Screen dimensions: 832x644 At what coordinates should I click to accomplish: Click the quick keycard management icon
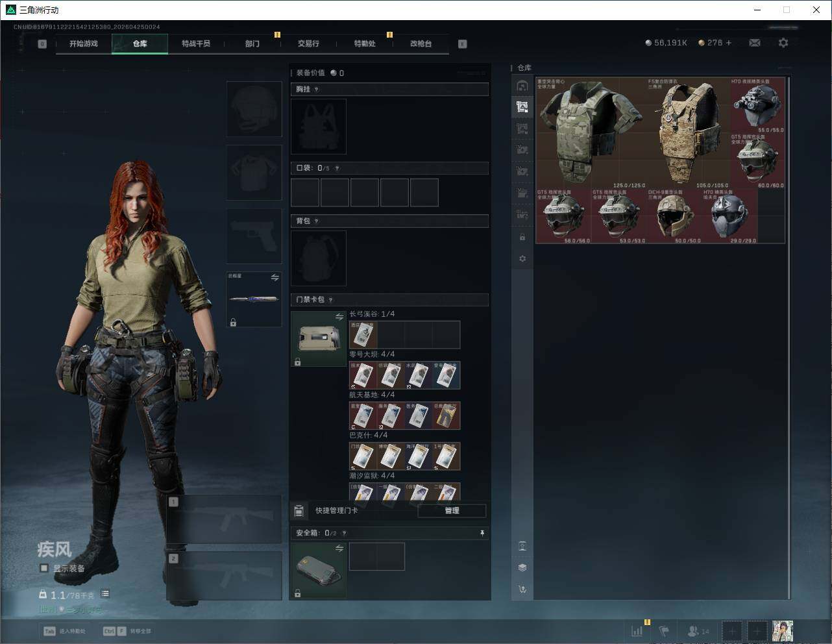coord(299,511)
